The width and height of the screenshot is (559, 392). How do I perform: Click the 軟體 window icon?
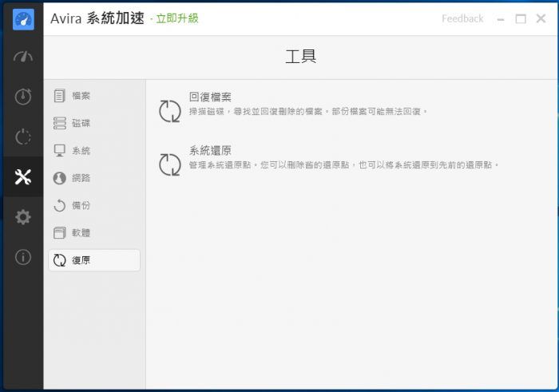(x=60, y=232)
